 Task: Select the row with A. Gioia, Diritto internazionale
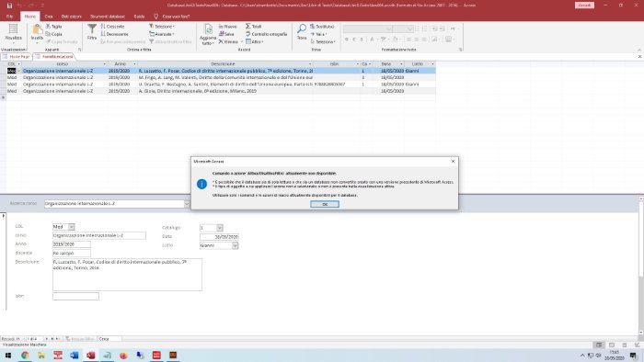(221, 91)
